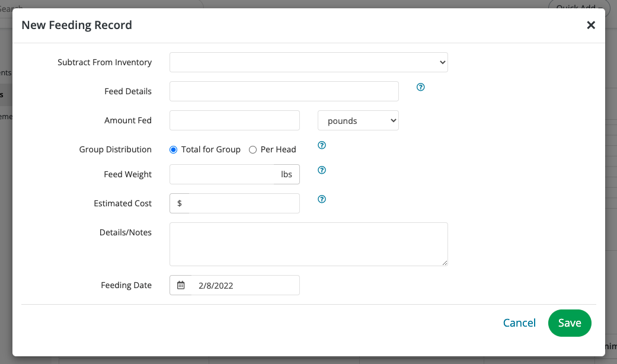Focus the Feed Weight lbs field
617x364 pixels.
225,174
